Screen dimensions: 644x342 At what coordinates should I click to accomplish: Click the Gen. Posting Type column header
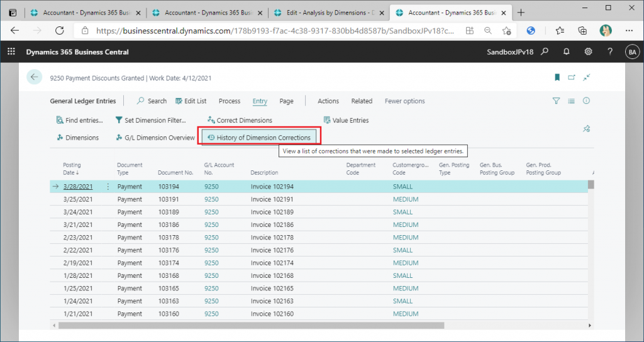[454, 168]
